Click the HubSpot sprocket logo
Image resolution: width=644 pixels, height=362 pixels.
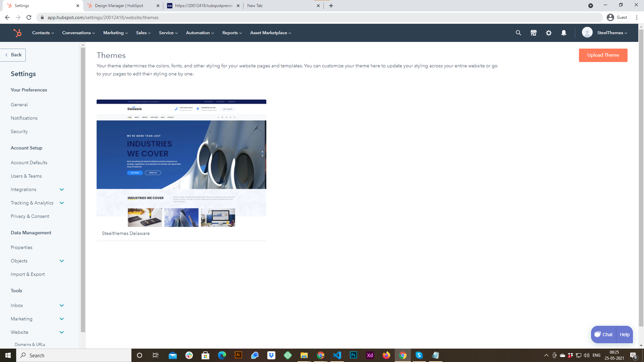coord(17,33)
